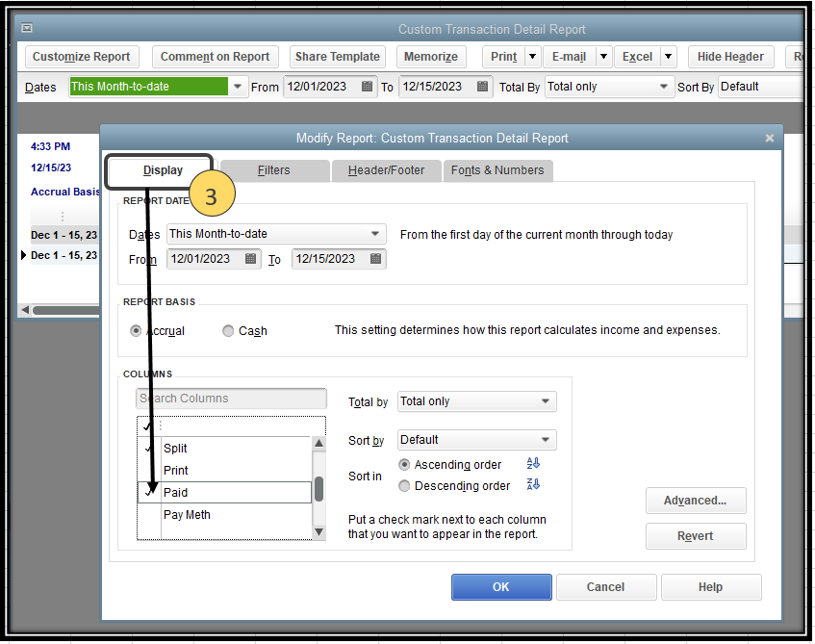
Task: Open dialog Dates dropdown
Action: coord(374,234)
